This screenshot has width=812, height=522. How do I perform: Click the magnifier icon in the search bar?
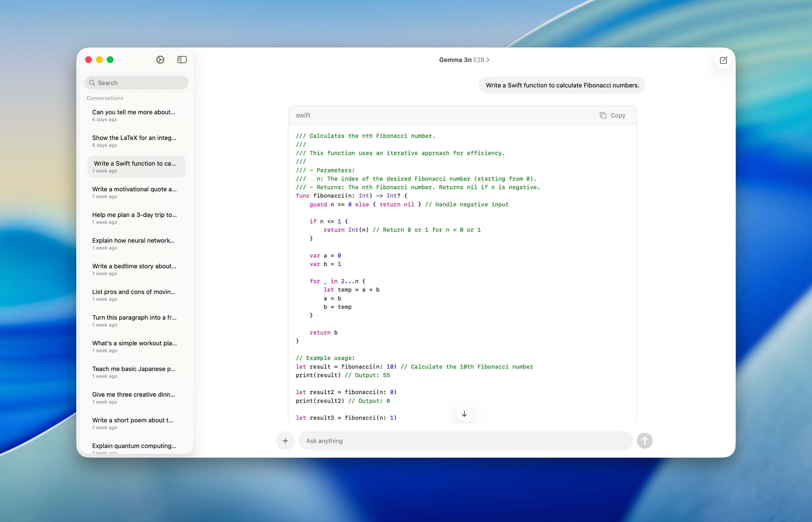point(92,82)
